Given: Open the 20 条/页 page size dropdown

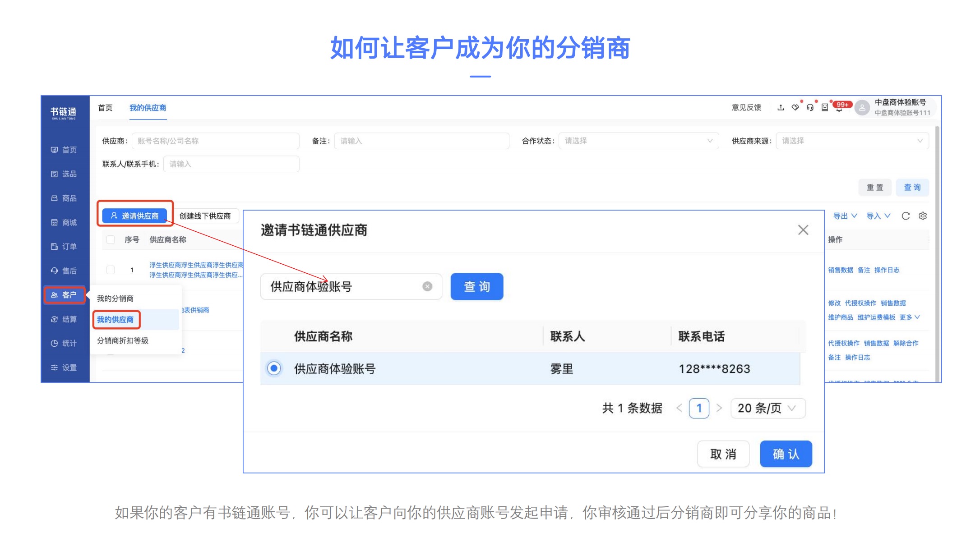Looking at the screenshot, I should pyautogui.click(x=768, y=408).
